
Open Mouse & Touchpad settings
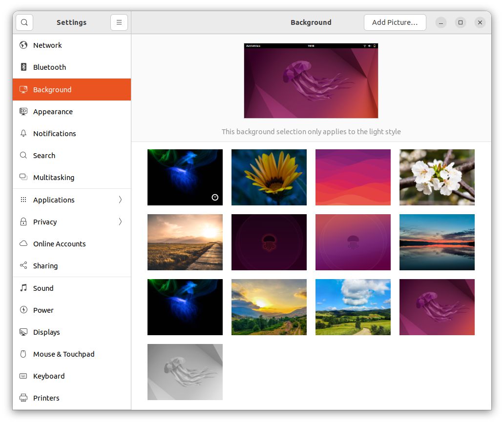pos(63,354)
